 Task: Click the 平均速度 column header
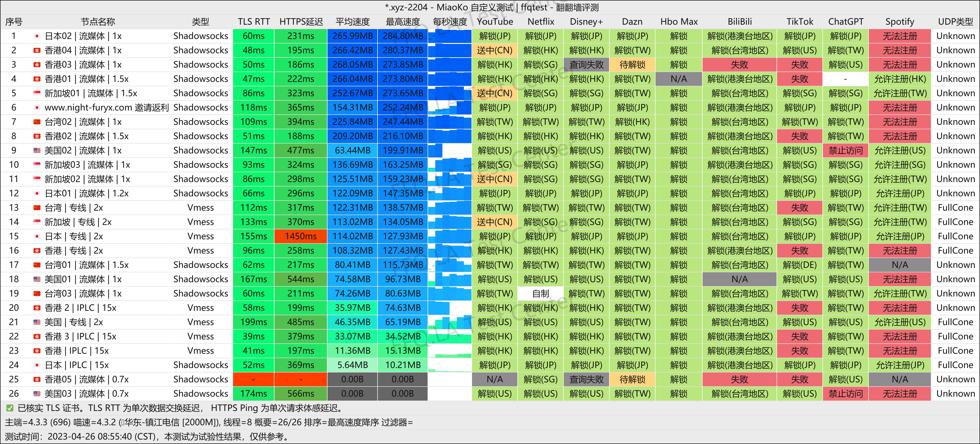click(x=352, y=22)
